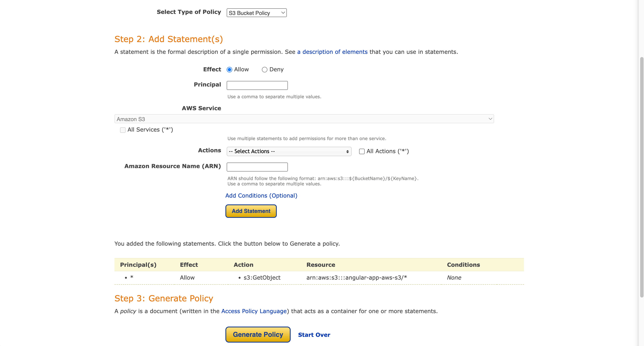This screenshot has height=346, width=644.
Task: Click the chevron on S3 Bucket Policy selector
Action: (283, 13)
